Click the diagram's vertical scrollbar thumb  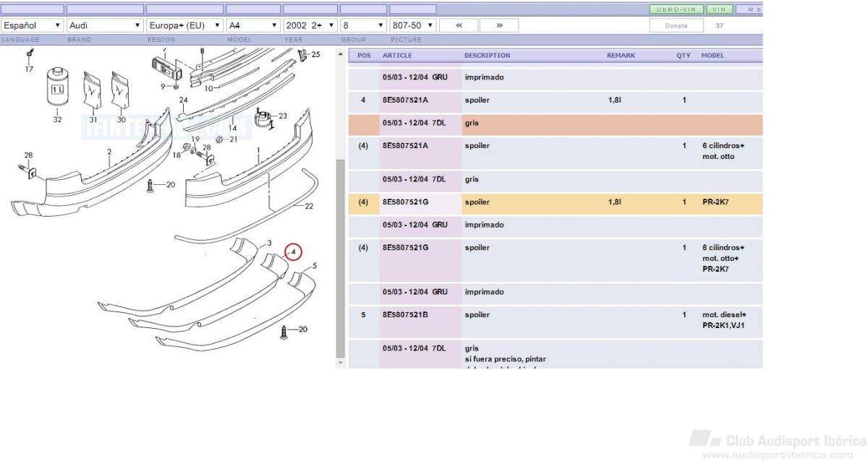click(341, 258)
